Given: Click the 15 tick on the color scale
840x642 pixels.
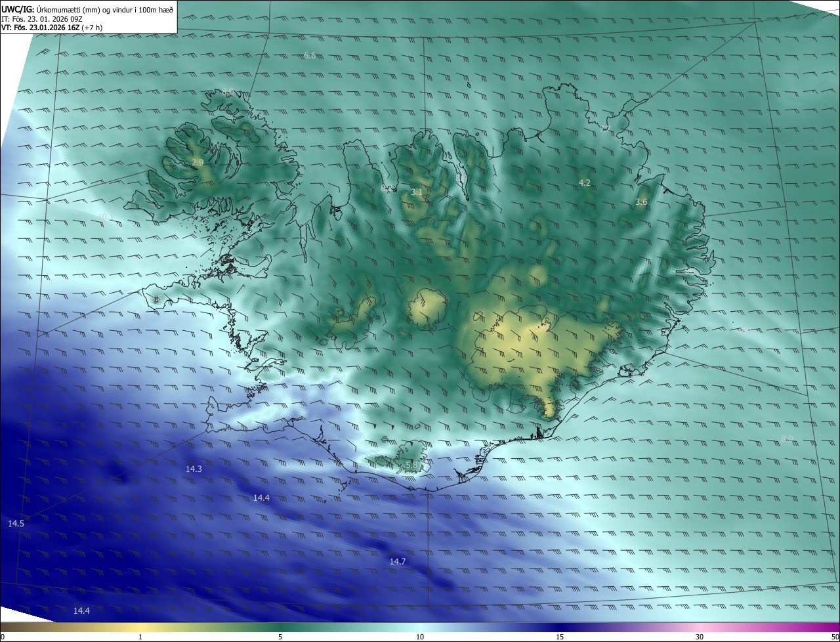Looking at the screenshot, I should coord(560,637).
